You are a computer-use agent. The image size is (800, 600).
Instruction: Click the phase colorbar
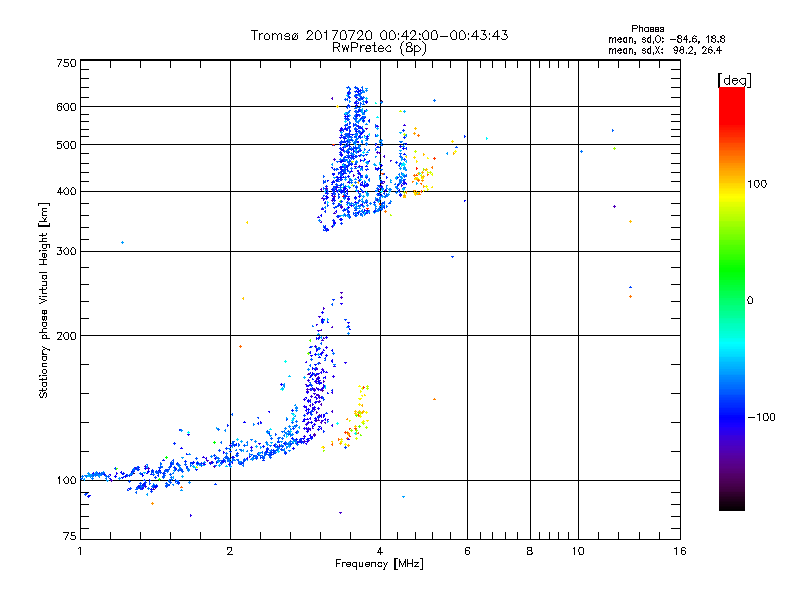[x=732, y=298]
